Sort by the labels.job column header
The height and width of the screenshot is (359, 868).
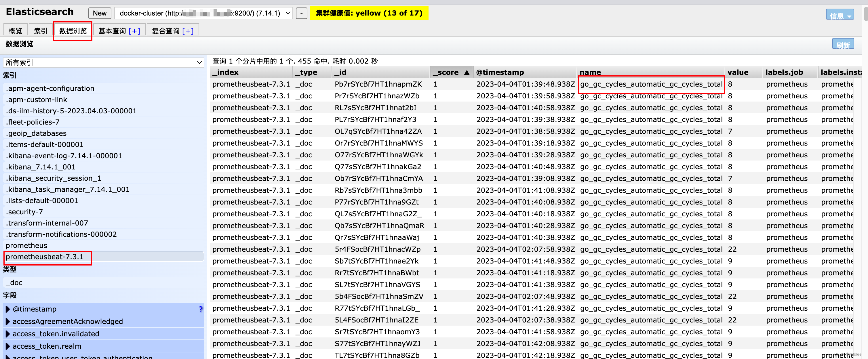tap(790, 72)
